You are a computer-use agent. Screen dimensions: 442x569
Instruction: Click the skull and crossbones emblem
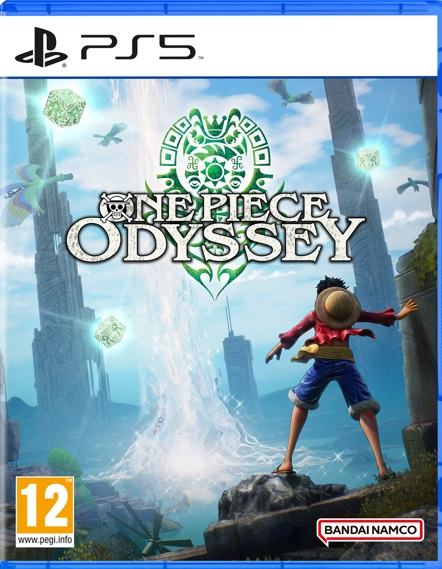116,208
